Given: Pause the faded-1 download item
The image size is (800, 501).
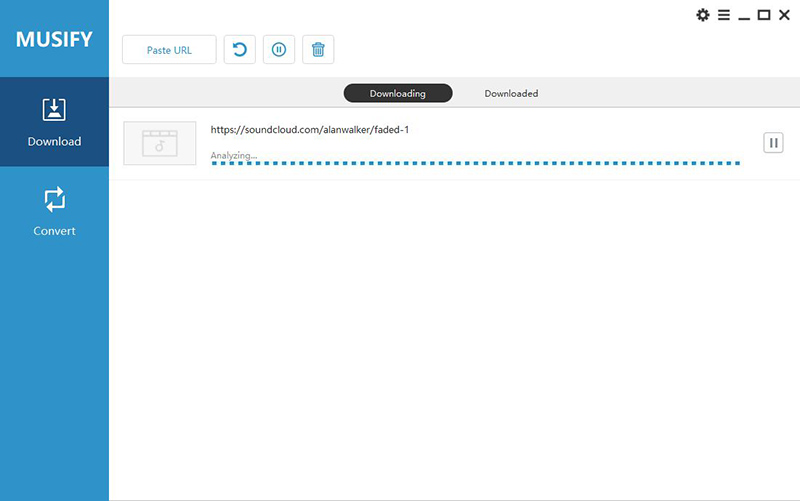Looking at the screenshot, I should [x=773, y=143].
